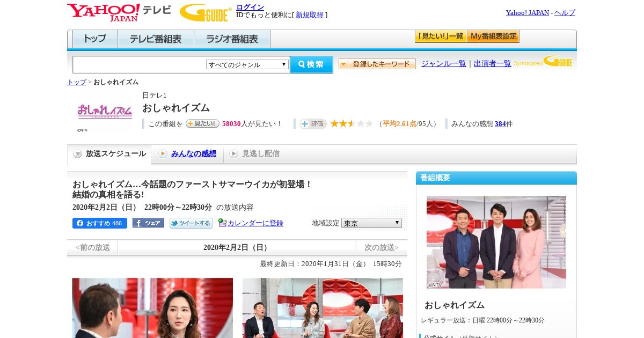Go to 次の放送> next broadcast
Screen dimensions: 644x338
click(x=382, y=248)
